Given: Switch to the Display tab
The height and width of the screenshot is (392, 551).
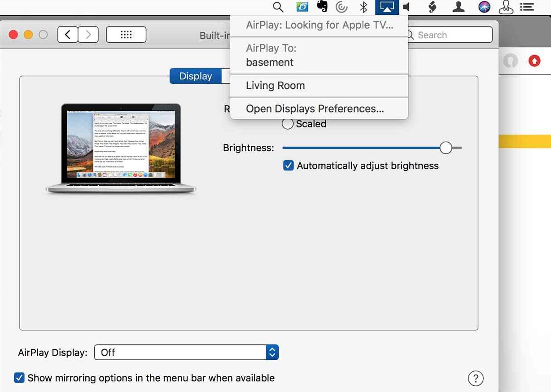Looking at the screenshot, I should (x=196, y=76).
